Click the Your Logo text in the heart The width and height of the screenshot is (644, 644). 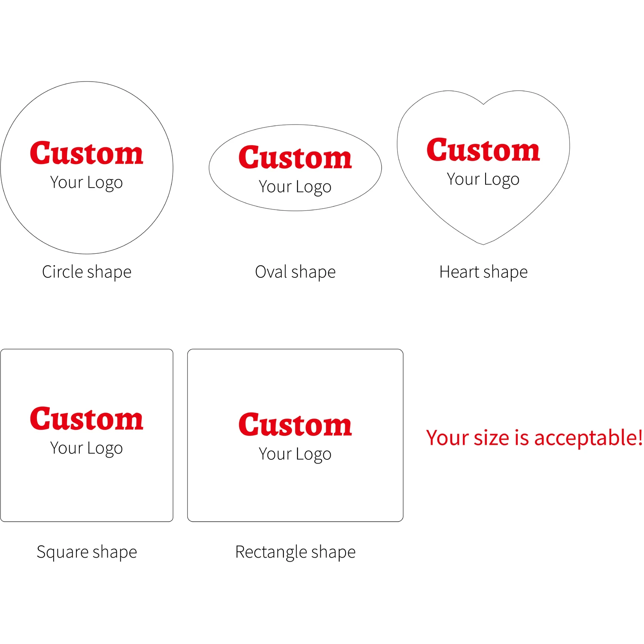point(483,179)
